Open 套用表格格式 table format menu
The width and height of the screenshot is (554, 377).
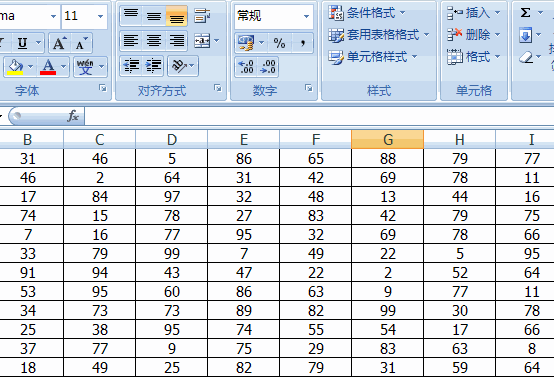pos(379,35)
